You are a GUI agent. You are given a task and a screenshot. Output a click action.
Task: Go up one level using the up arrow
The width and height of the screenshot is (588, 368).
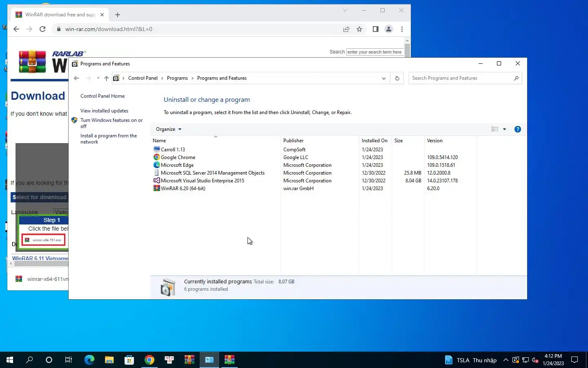point(107,78)
